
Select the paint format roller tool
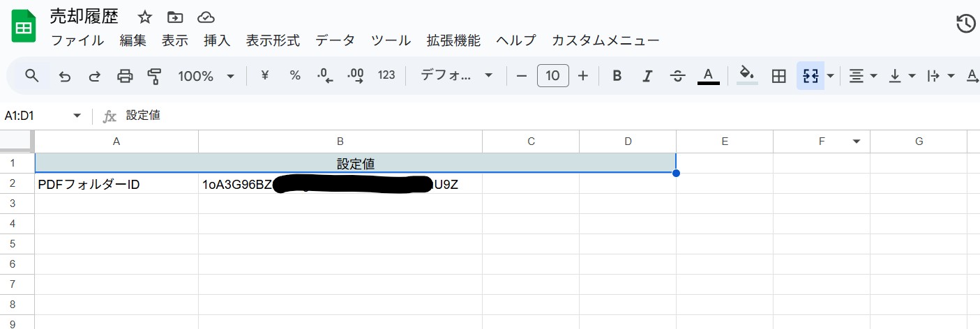pos(154,76)
